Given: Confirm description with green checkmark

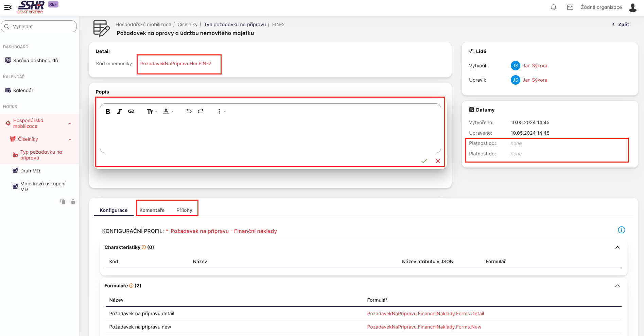Looking at the screenshot, I should point(424,161).
